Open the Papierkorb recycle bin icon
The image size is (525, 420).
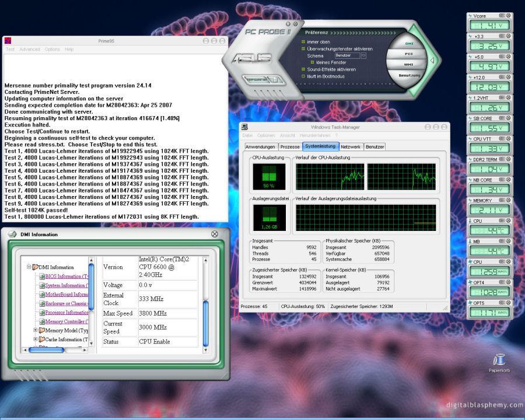pyautogui.click(x=499, y=360)
